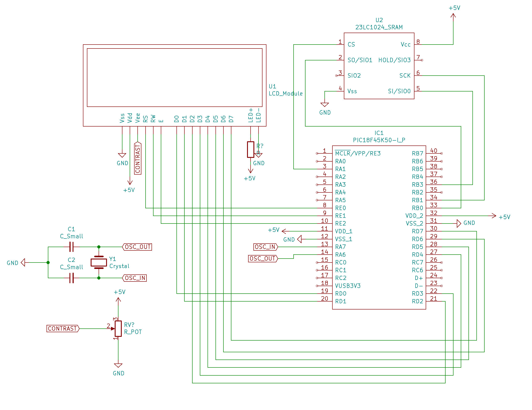Select the VUSB3V3 pin on IC1
The height and width of the screenshot is (410, 532).
(348, 286)
